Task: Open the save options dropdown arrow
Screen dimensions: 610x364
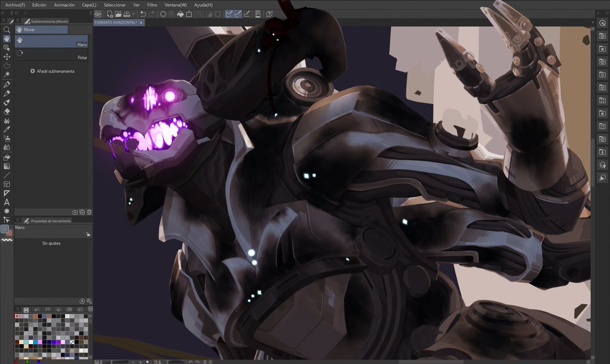Action: [133, 14]
